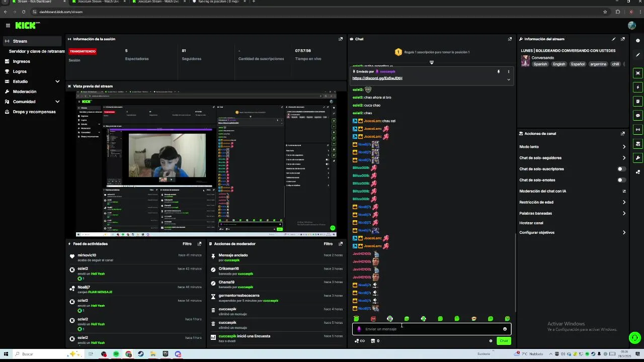Toggle stream preview widget in right rail

point(638,73)
